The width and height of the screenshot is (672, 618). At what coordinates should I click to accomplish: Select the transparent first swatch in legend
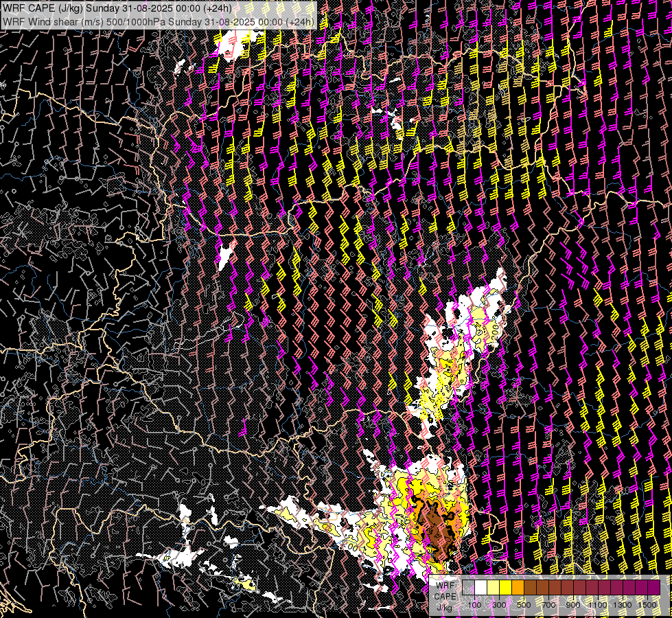(x=468, y=587)
